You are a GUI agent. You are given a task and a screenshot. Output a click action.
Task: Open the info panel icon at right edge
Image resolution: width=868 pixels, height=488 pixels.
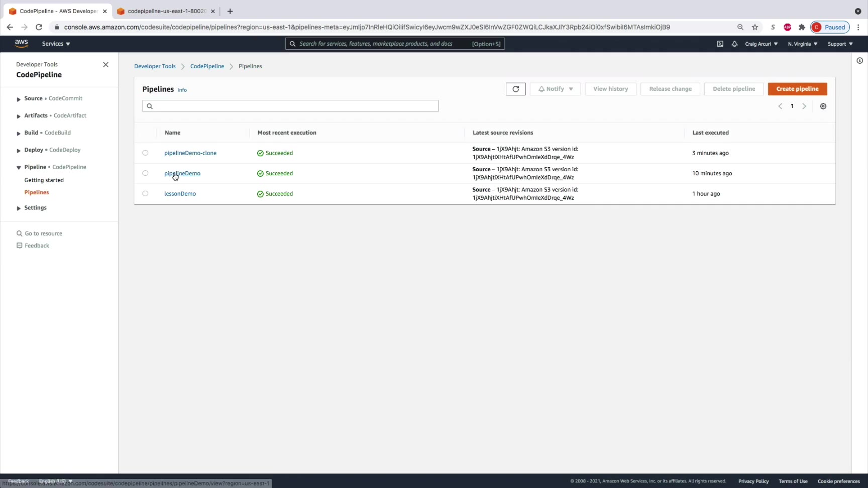click(x=859, y=61)
